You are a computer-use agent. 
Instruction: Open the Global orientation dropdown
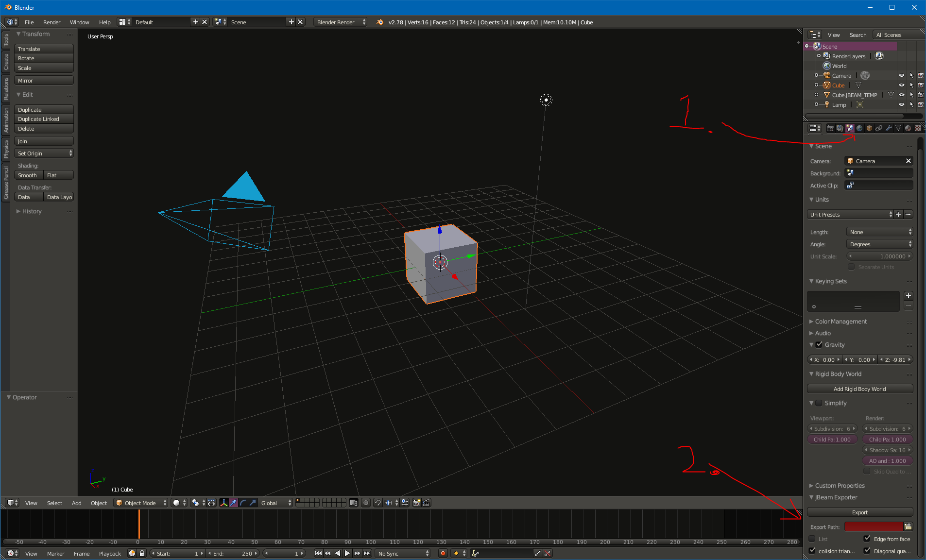[x=275, y=503]
